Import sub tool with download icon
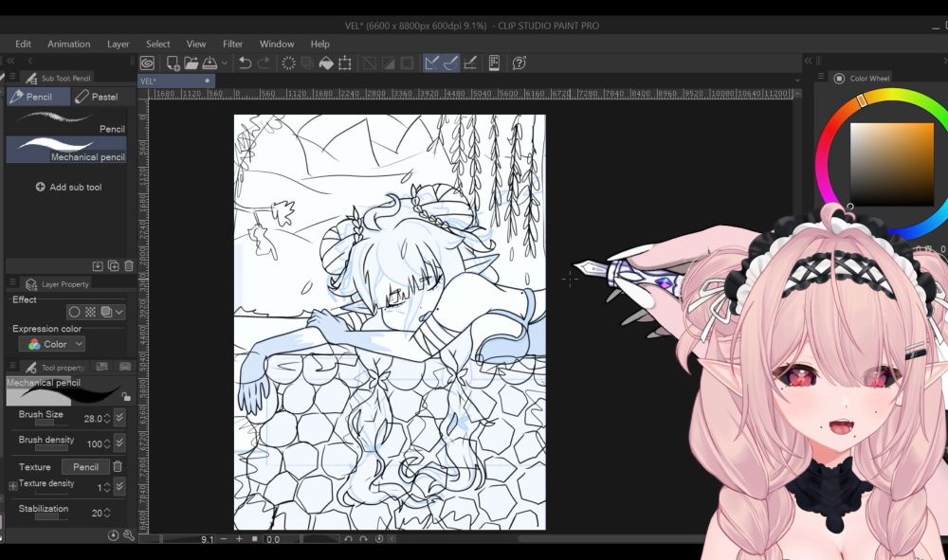 (x=98, y=266)
